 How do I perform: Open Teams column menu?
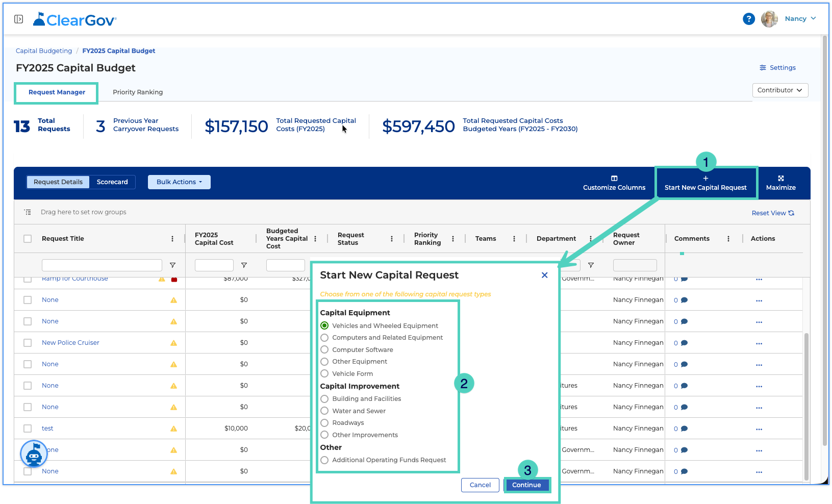pyautogui.click(x=514, y=239)
